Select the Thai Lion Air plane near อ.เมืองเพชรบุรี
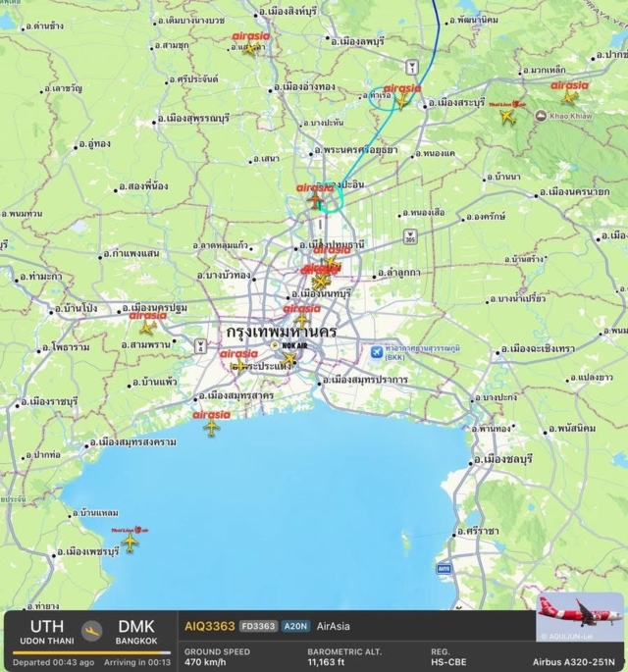The image size is (628, 672). pyautogui.click(x=130, y=543)
